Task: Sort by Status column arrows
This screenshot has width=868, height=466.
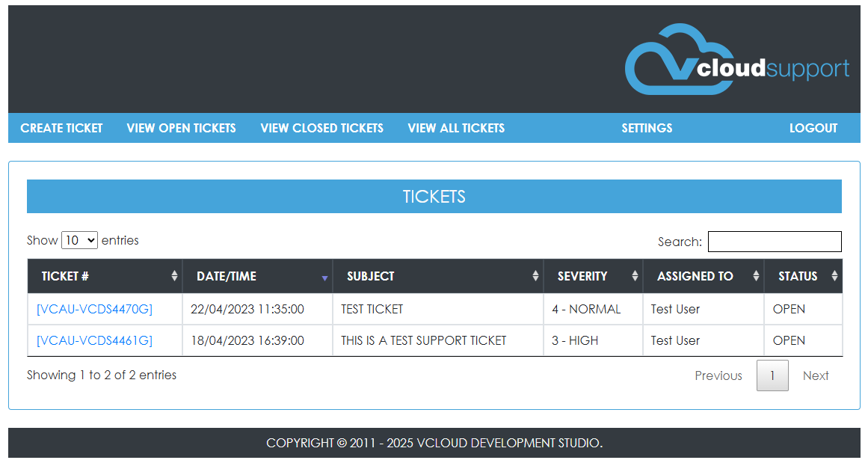Action: tap(834, 276)
